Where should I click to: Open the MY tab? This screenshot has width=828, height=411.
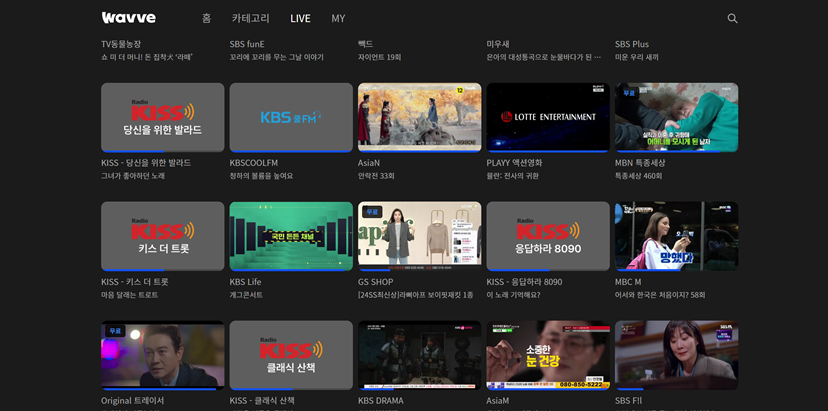(338, 18)
